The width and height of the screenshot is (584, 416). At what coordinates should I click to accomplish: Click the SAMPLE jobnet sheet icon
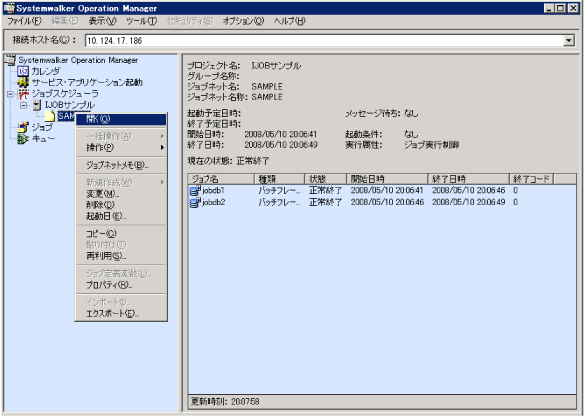click(50, 116)
